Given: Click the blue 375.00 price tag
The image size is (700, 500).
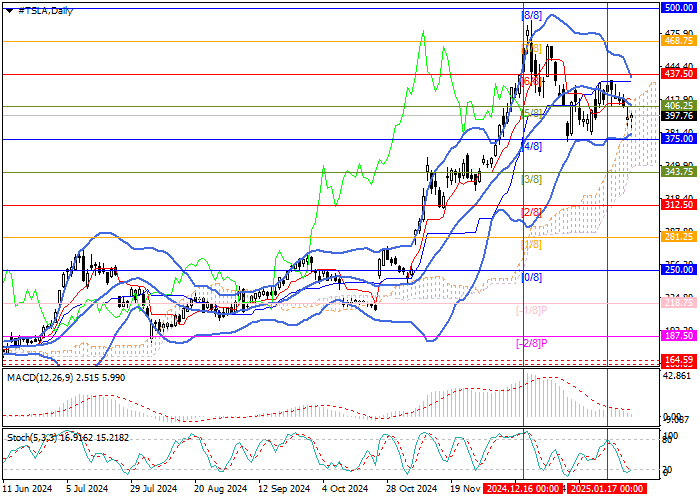Looking at the screenshot, I should 679,140.
